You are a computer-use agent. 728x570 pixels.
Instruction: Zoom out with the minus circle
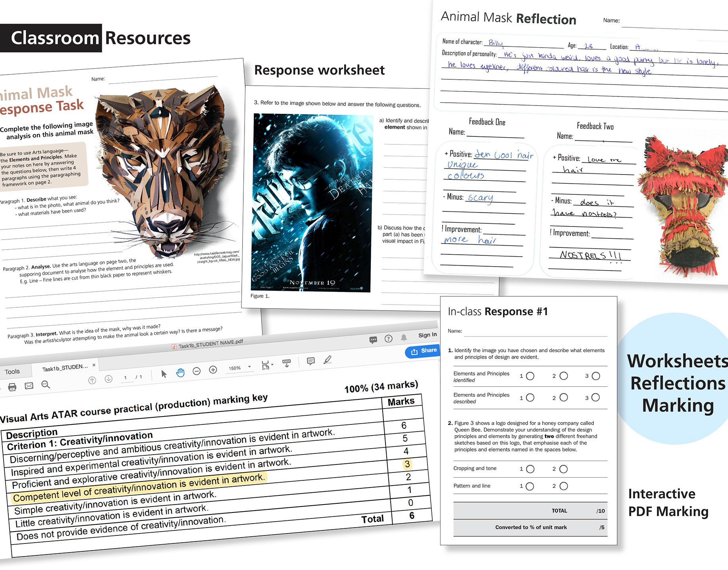196,371
